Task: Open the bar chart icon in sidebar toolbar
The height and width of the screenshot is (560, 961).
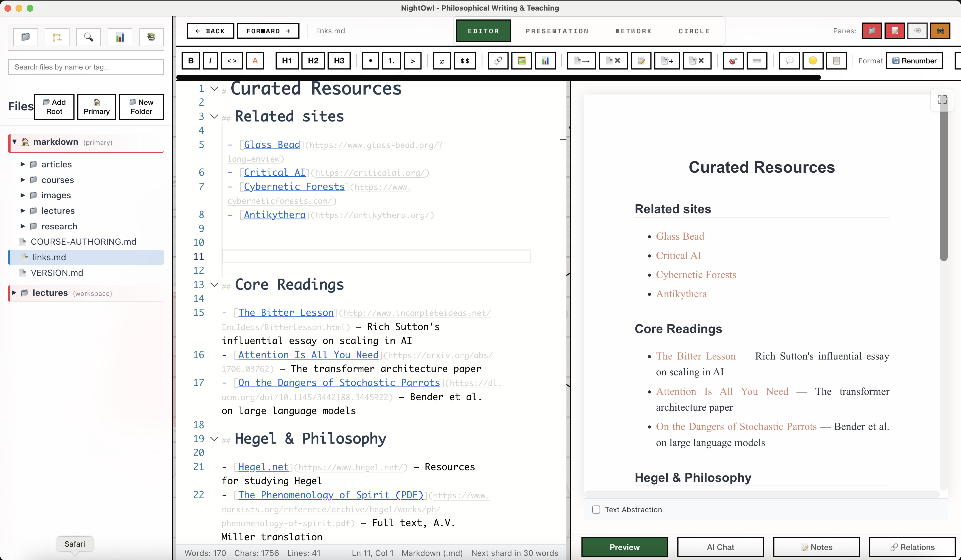Action: coord(120,37)
